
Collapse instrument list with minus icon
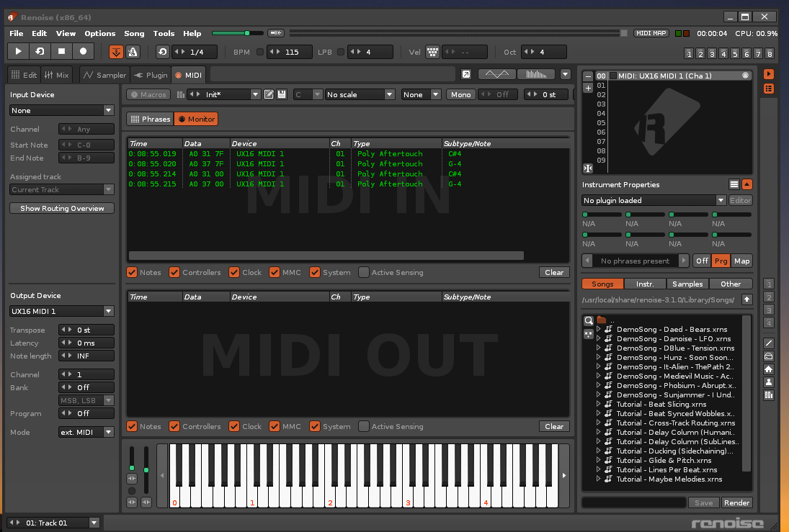pos(588,76)
